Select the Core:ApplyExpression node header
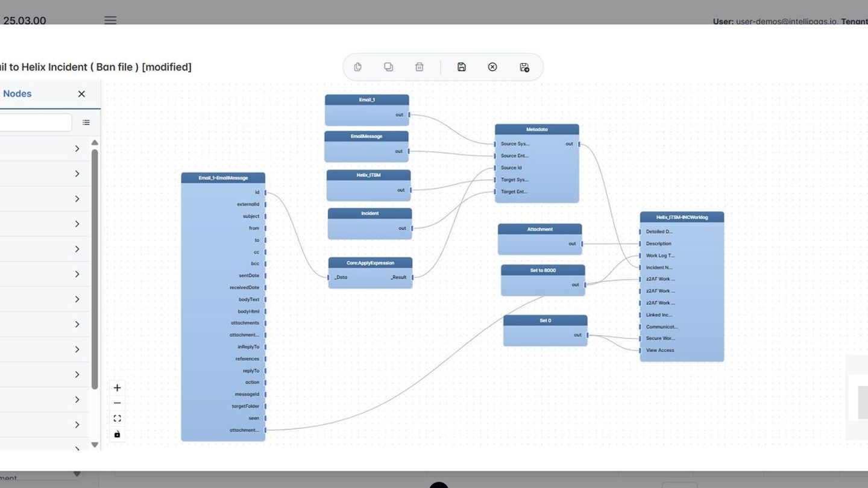The width and height of the screenshot is (868, 488). 371,263
